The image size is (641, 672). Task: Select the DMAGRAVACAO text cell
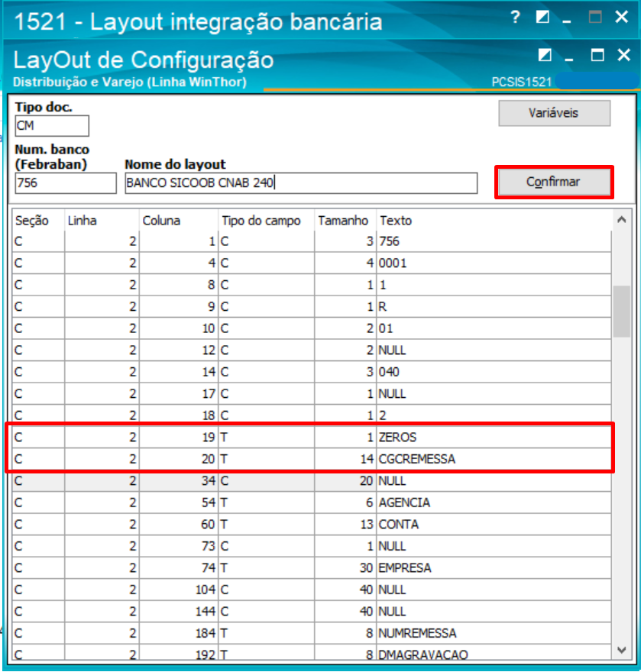494,654
